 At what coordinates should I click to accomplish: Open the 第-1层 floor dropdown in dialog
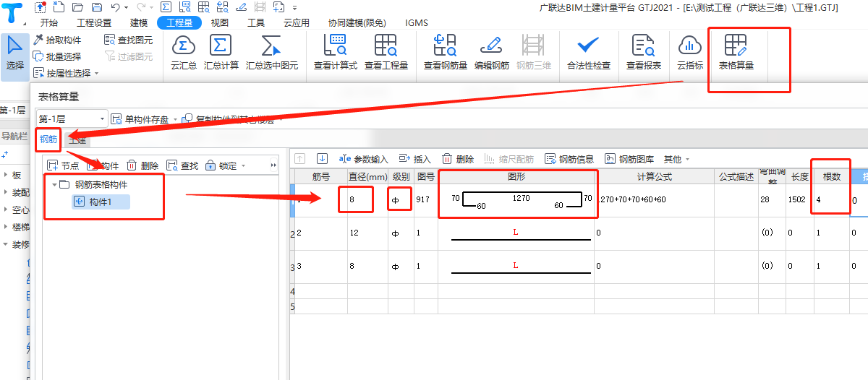72,118
